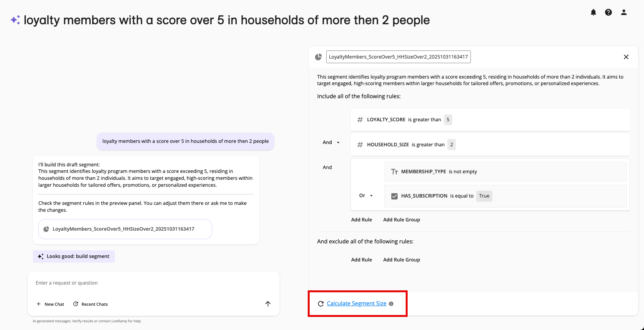Screen dimensions: 644x330
Task: Edit the segment name field
Action: 398,57
